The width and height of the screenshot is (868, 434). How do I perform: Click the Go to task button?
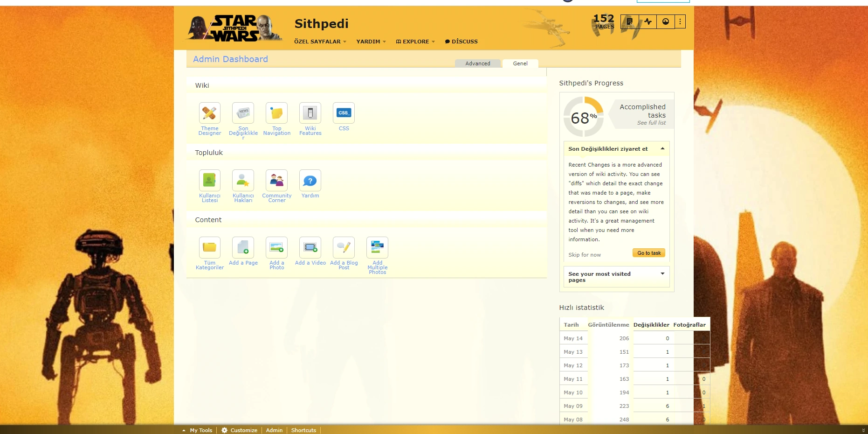pyautogui.click(x=649, y=253)
